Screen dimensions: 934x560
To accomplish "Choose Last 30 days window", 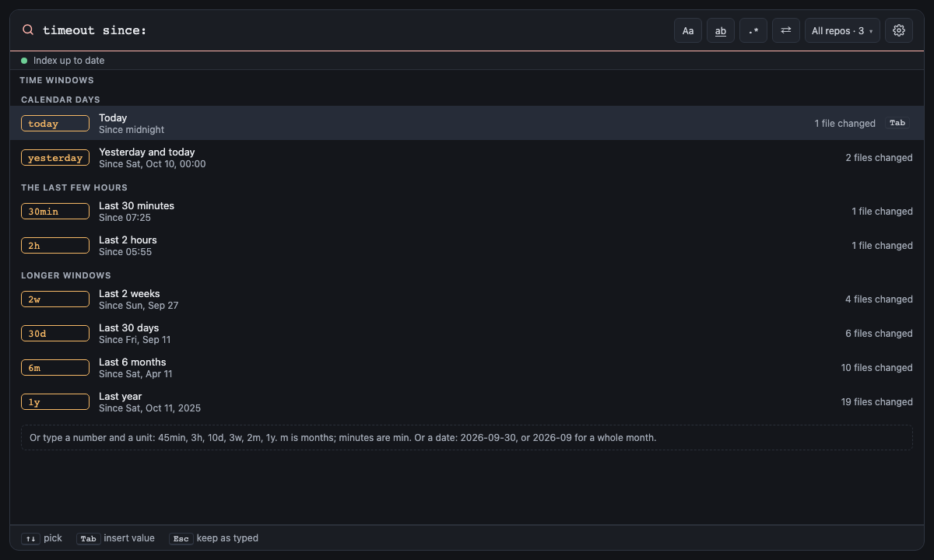I will click(x=467, y=333).
